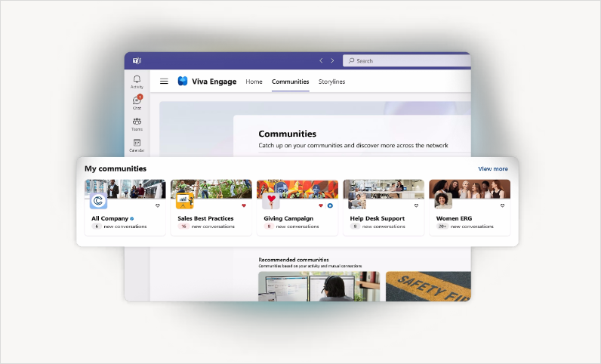
Task: Open the Sales Best Practices community name
Action: [205, 218]
